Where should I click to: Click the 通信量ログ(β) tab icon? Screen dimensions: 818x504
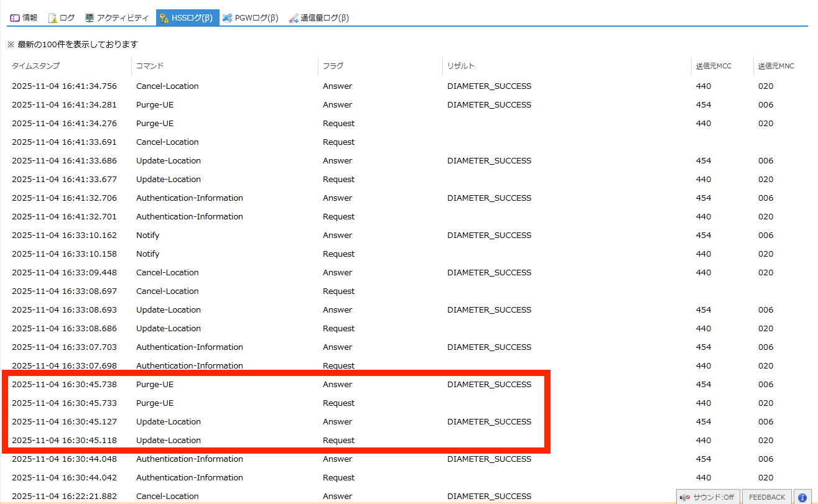click(294, 18)
